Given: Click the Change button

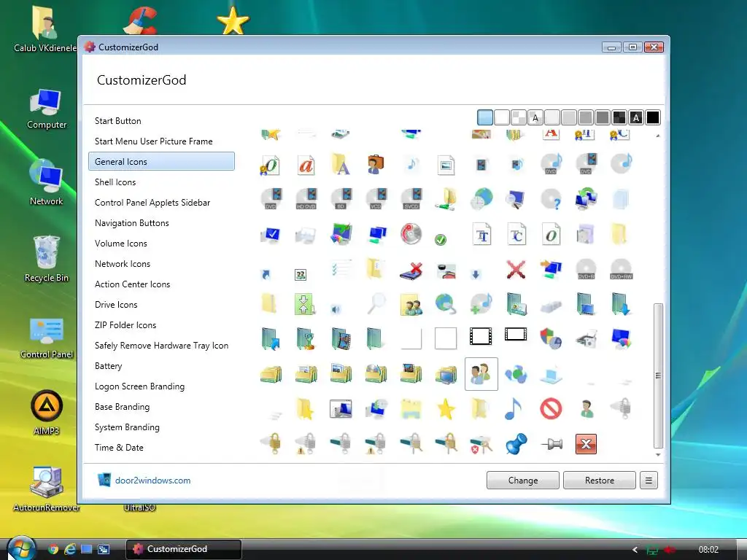Looking at the screenshot, I should coord(522,481).
